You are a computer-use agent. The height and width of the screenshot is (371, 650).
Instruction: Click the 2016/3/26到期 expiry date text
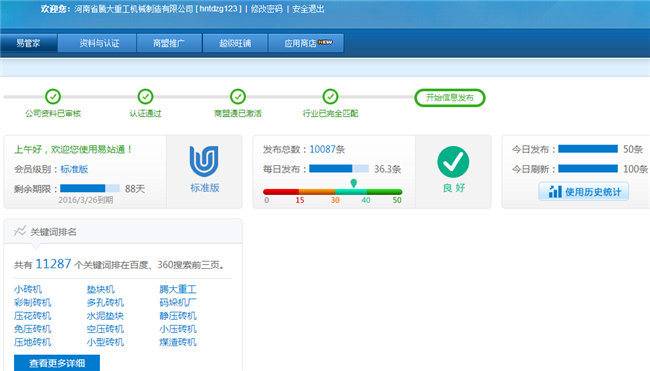point(85,200)
